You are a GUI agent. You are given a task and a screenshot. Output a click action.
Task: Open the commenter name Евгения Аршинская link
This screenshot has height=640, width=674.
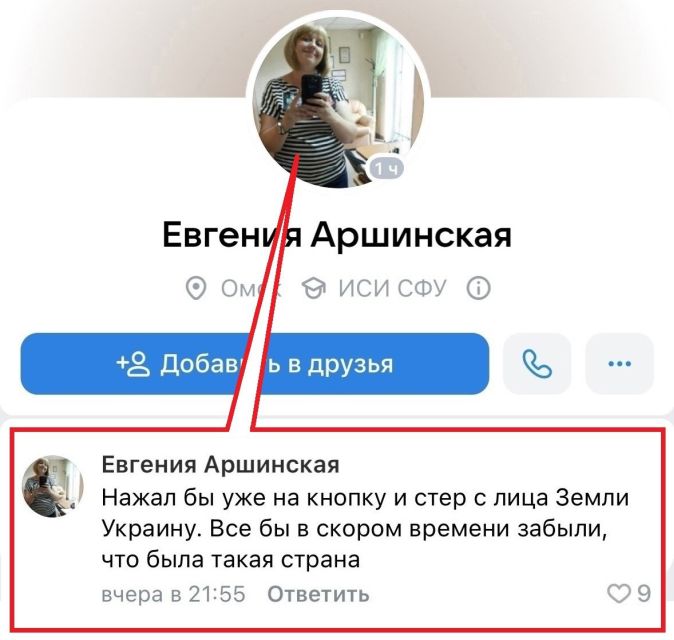pyautogui.click(x=221, y=465)
